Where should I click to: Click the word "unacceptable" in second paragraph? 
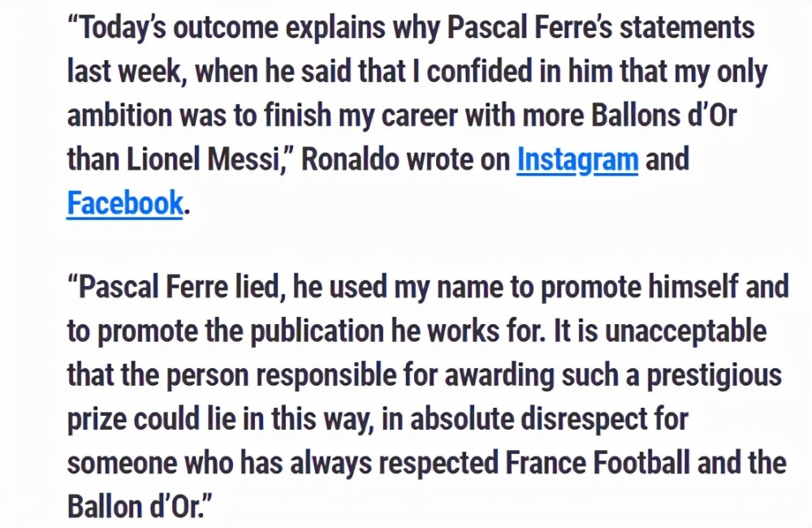coord(685,331)
